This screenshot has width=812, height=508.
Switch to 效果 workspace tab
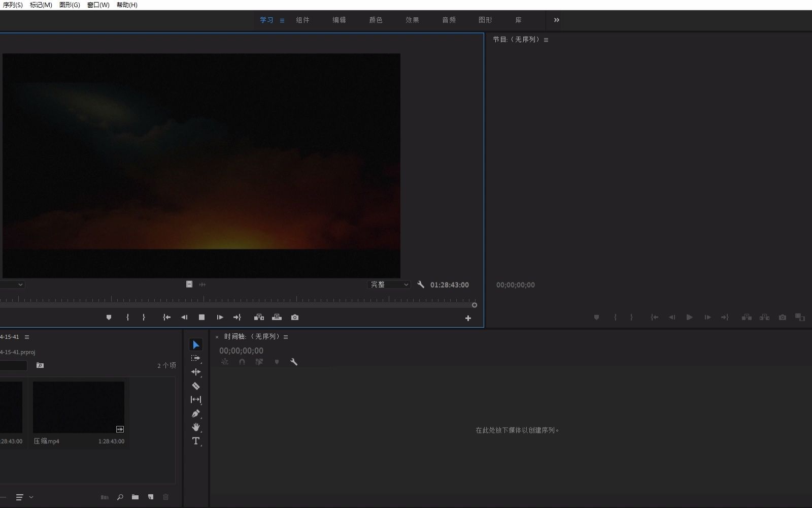click(x=413, y=20)
